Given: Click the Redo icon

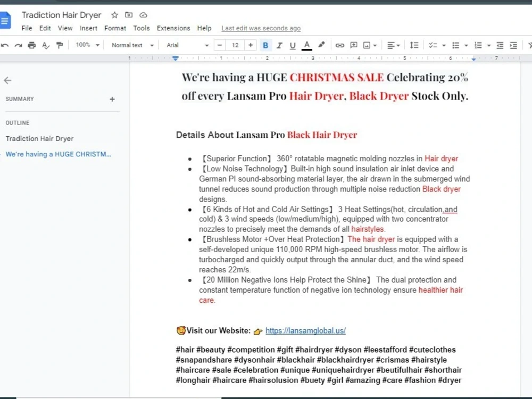Looking at the screenshot, I should click(x=18, y=45).
